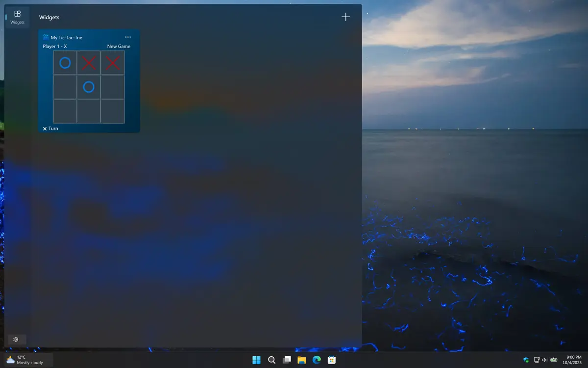588x368 pixels.
Task: Open the network icon in system tray
Action: point(537,360)
